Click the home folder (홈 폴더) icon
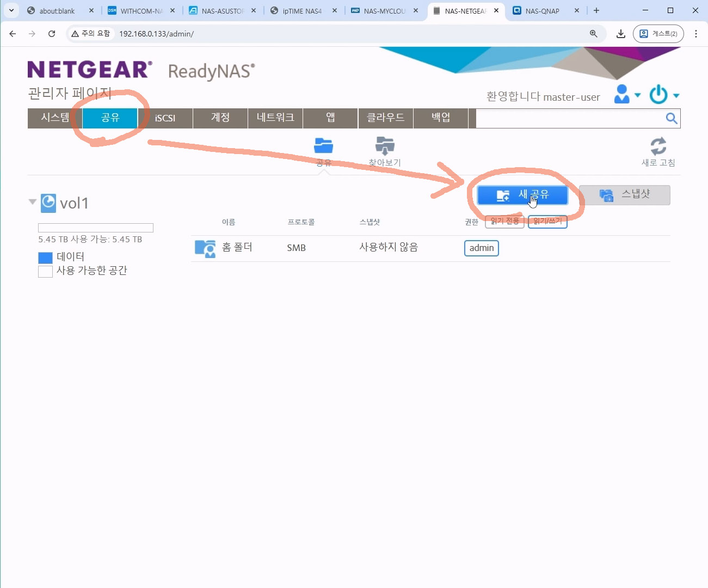This screenshot has width=708, height=588. 205,248
